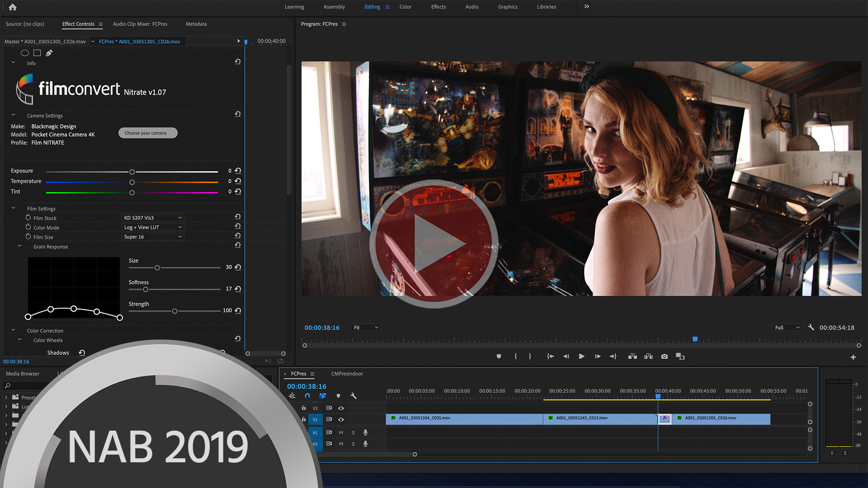Enable voice-over record on A1
The image size is (868, 488).
365,433
